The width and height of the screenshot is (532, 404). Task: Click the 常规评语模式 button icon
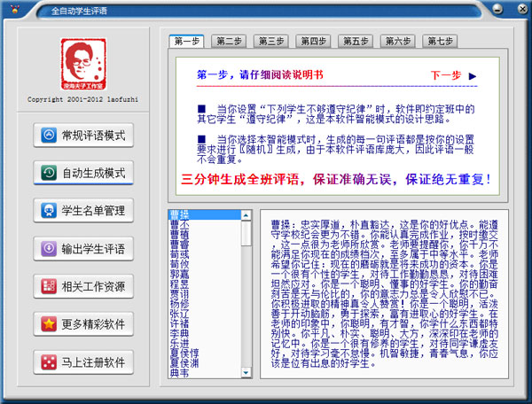click(48, 136)
